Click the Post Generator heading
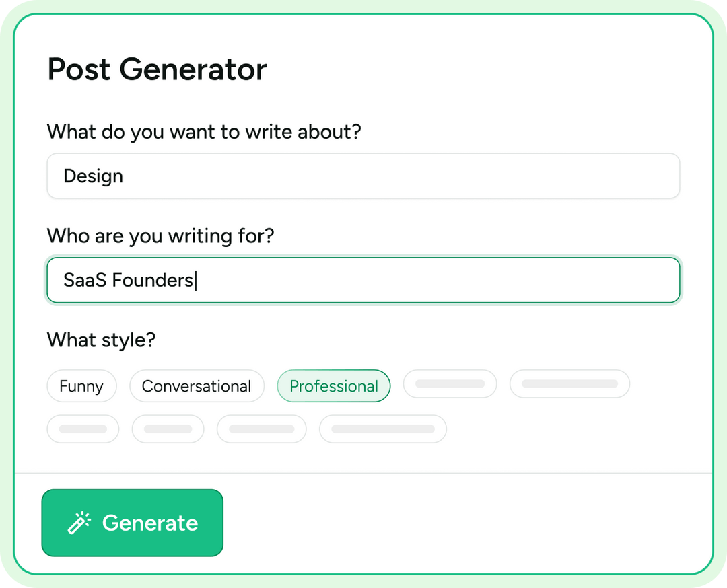This screenshot has height=588, width=727. (x=156, y=69)
